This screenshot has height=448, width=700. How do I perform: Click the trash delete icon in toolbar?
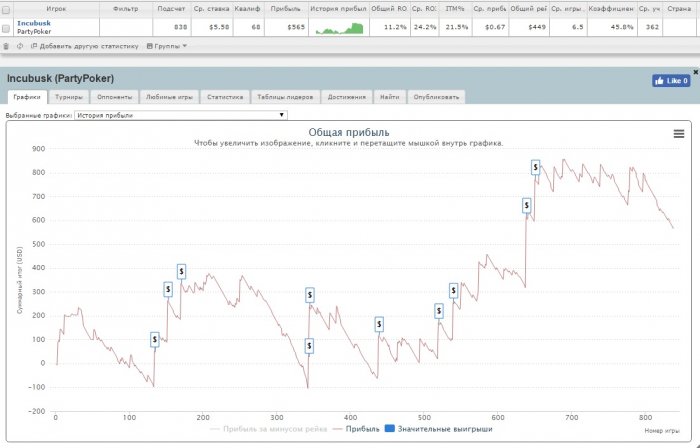[x=6, y=46]
